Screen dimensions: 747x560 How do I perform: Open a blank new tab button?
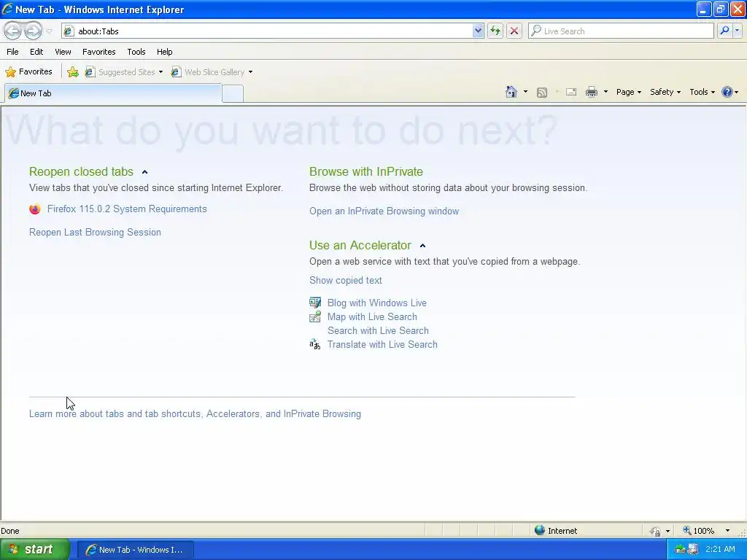click(233, 93)
